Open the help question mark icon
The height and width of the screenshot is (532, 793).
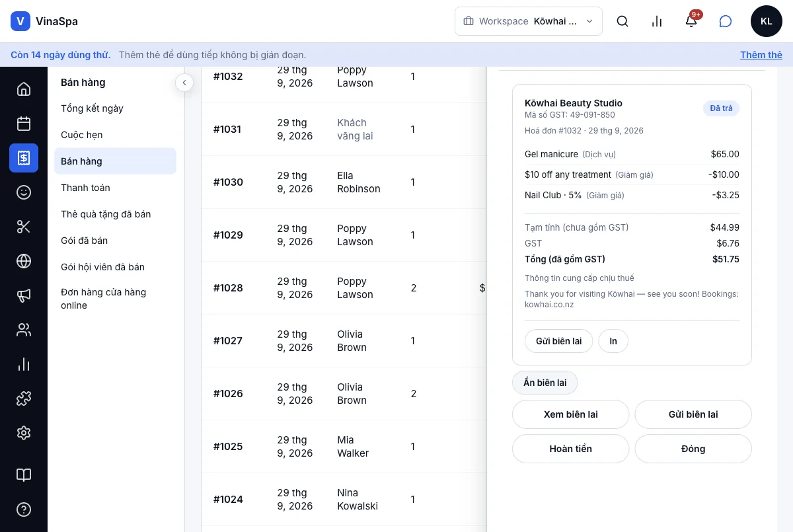(x=24, y=510)
